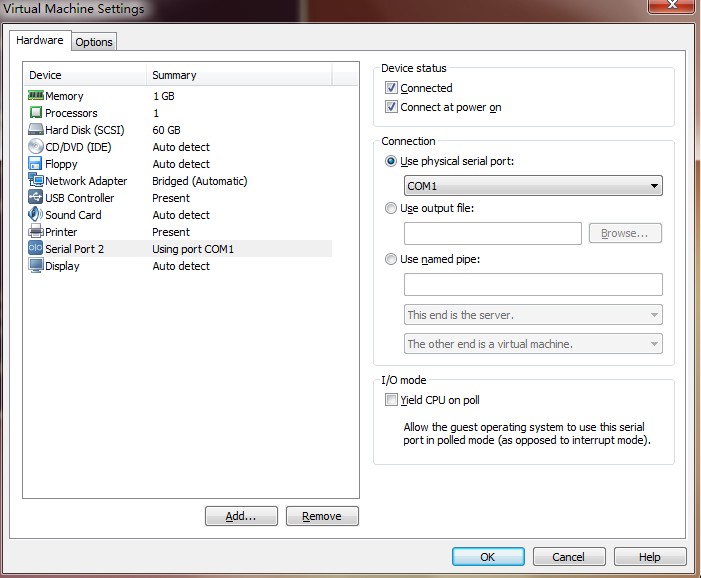Select the Network Adapter icon

36,180
